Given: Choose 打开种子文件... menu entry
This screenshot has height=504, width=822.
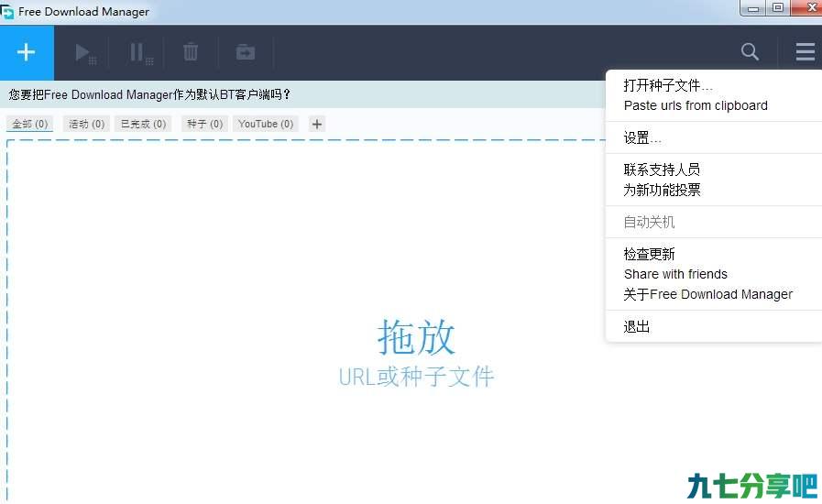Looking at the screenshot, I should (x=667, y=85).
